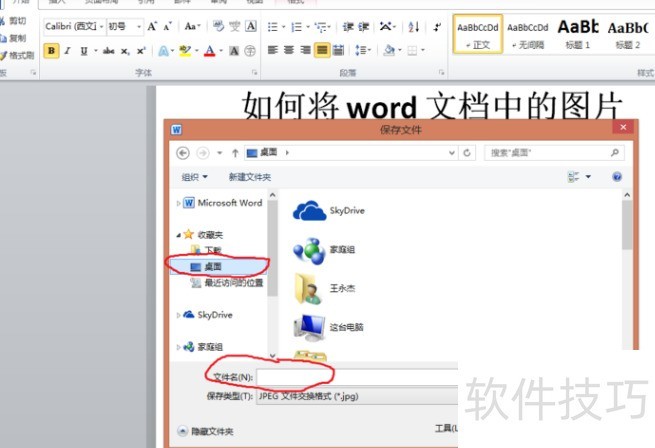Viewport: 655px width, 448px height.
Task: Click the help icon in the dialog toolbar
Action: coord(617,177)
